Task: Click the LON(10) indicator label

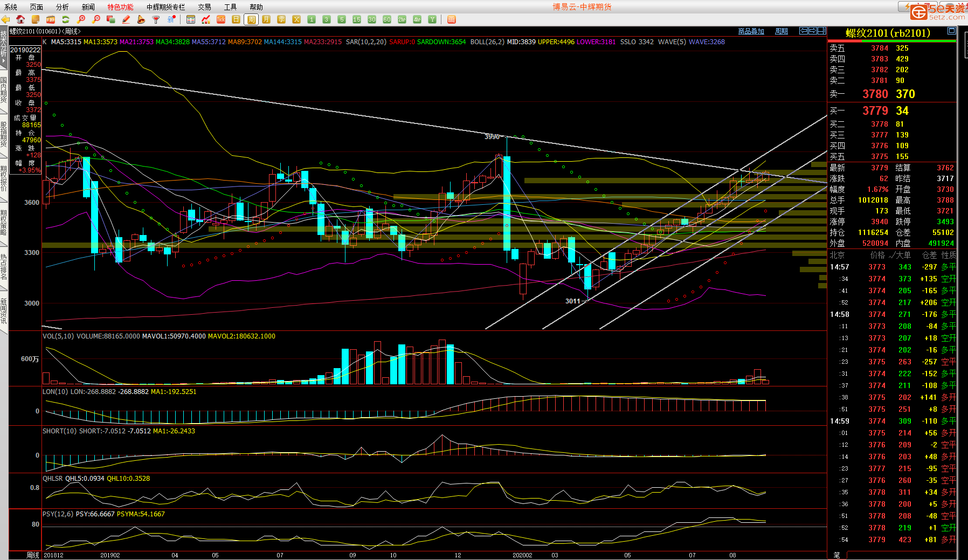Action: tap(56, 392)
